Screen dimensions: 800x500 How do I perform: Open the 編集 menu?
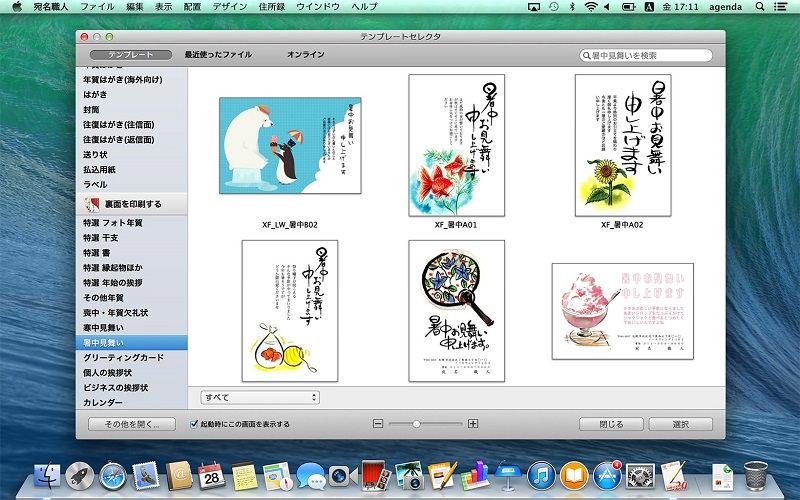coord(135,7)
